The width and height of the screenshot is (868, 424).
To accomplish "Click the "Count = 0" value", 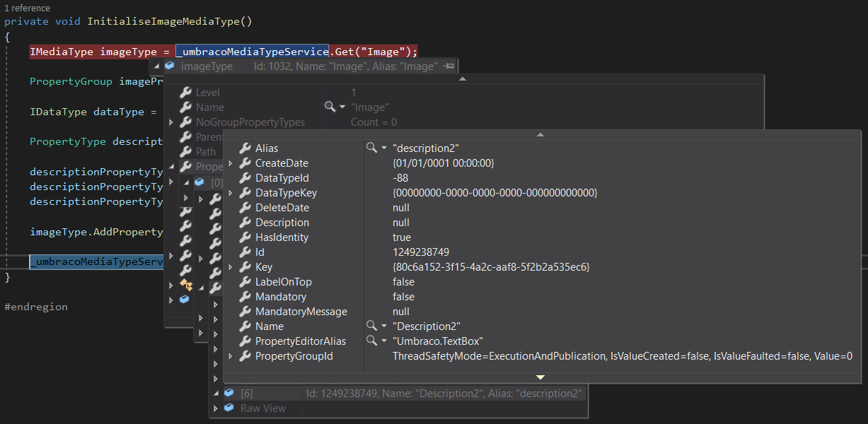I will tap(374, 122).
